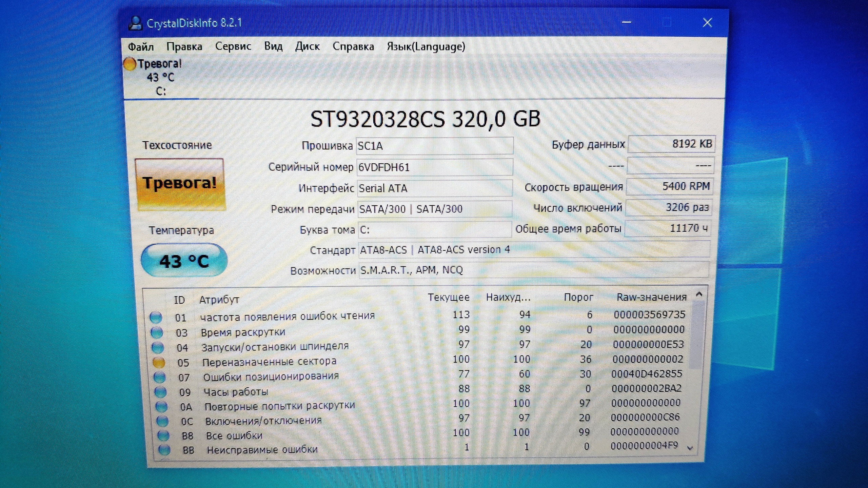Screen dimensions: 868x488
Task: Click the Интерфейс Serial ATA field
Action: 435,188
